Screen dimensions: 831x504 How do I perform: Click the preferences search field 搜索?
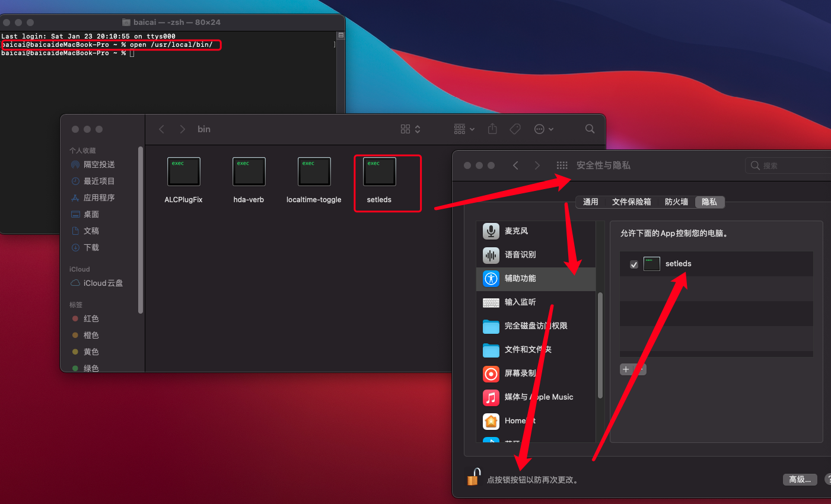coord(788,165)
